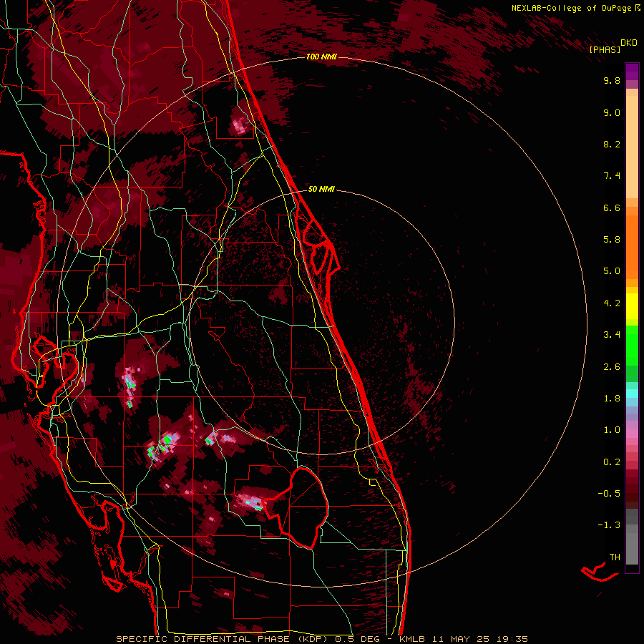Pick the yellow color bar segment

pos(632,306)
